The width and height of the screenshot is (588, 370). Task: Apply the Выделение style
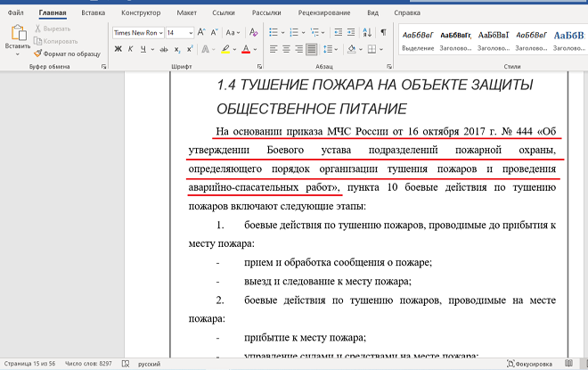click(418, 41)
